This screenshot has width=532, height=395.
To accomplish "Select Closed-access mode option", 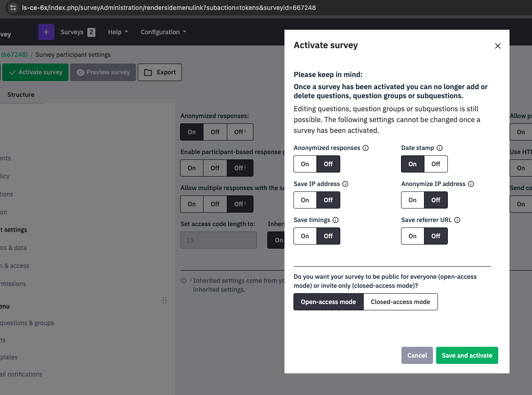I will [x=400, y=302].
